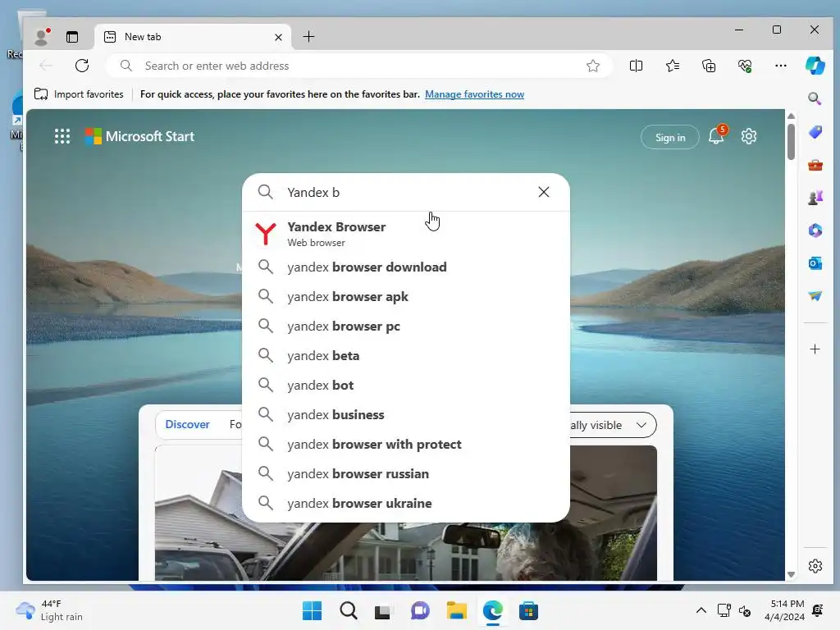The width and height of the screenshot is (840, 630).
Task: Open sidebar Games chess icon
Action: point(815,198)
